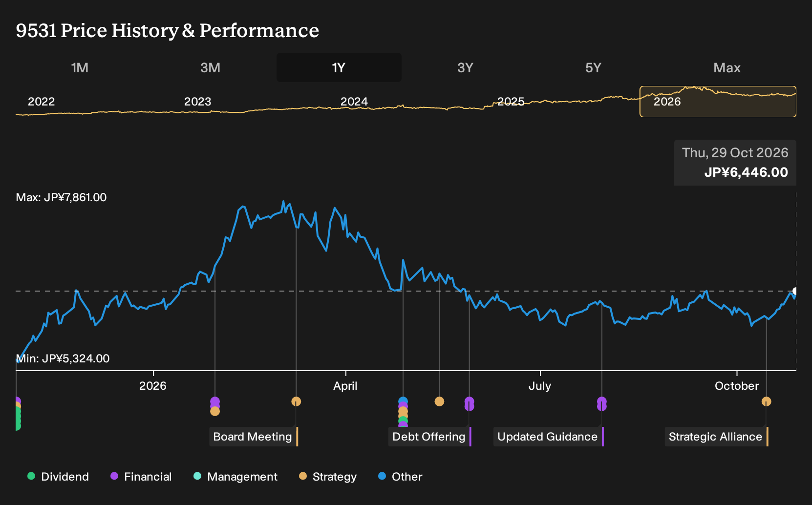Click the white current-price endpoint on the chart
This screenshot has width=812, height=505.
(x=795, y=291)
